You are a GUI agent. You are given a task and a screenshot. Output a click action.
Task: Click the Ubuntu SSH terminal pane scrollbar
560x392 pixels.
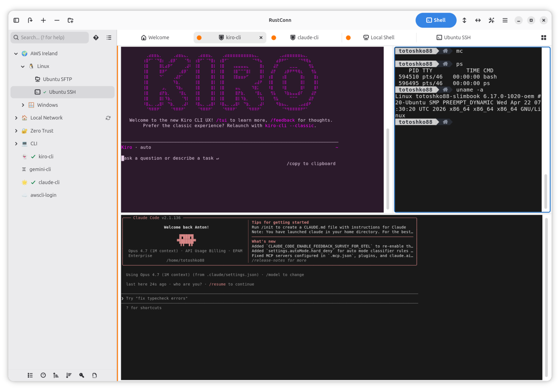click(x=546, y=191)
